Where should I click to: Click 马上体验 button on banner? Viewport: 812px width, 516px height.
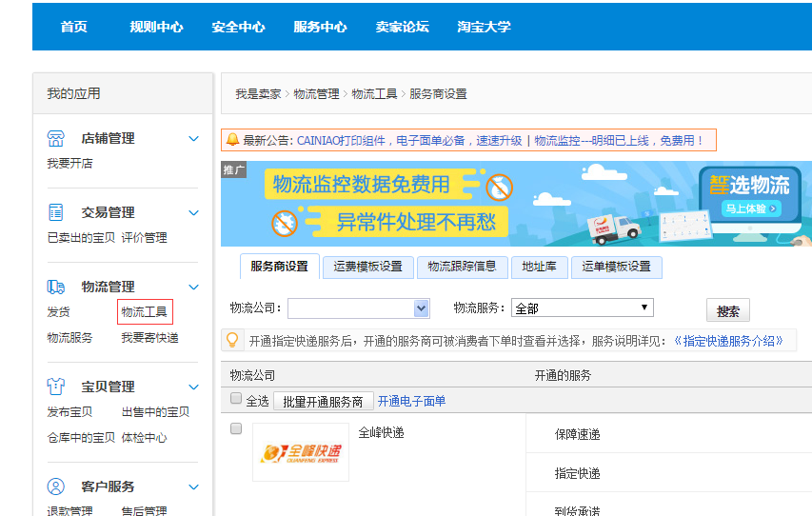[750, 208]
